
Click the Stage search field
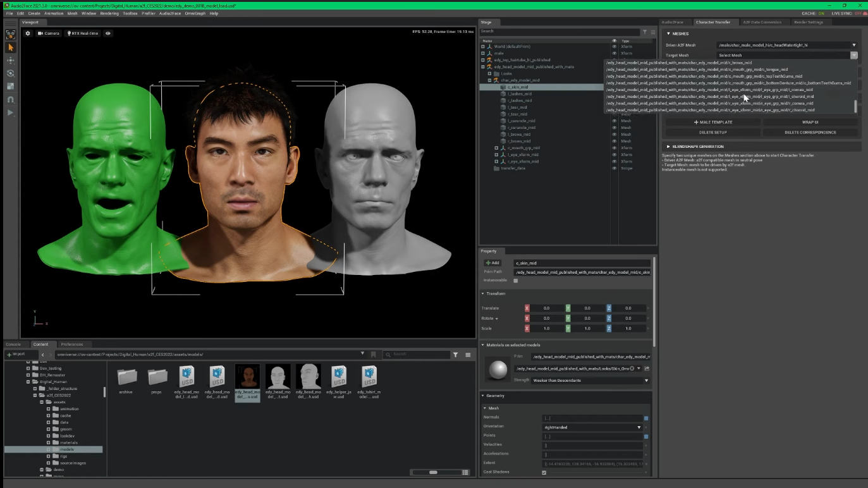[559, 32]
